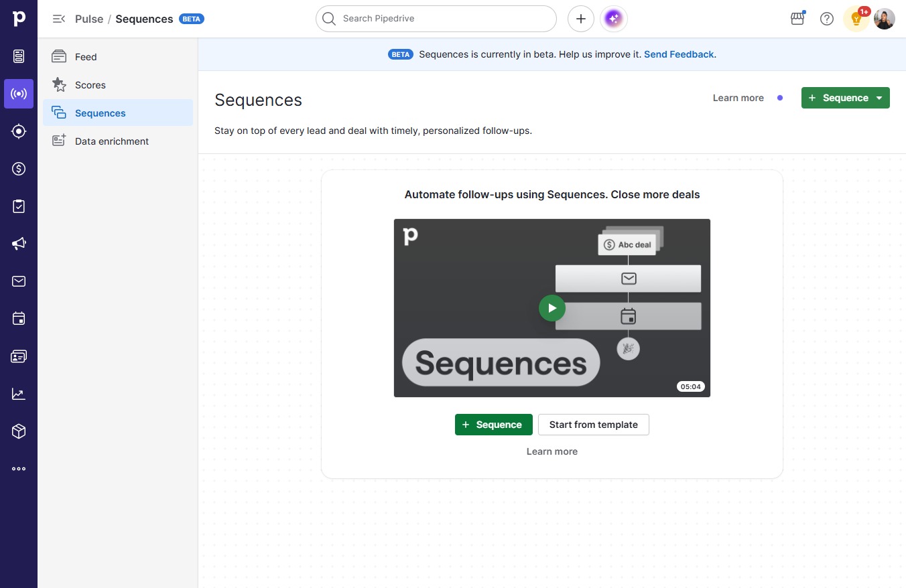The height and width of the screenshot is (588, 906).
Task: Click Learn more in the page header
Action: [738, 98]
